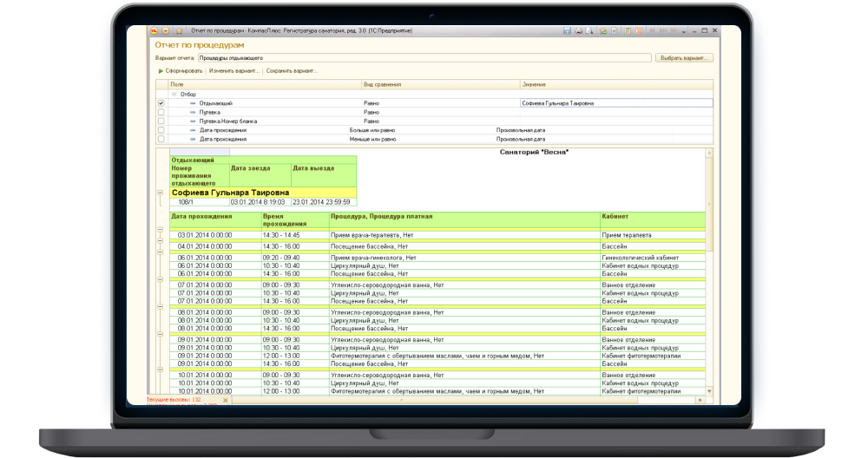Collapse the 07.01.2014 date group

(160, 278)
